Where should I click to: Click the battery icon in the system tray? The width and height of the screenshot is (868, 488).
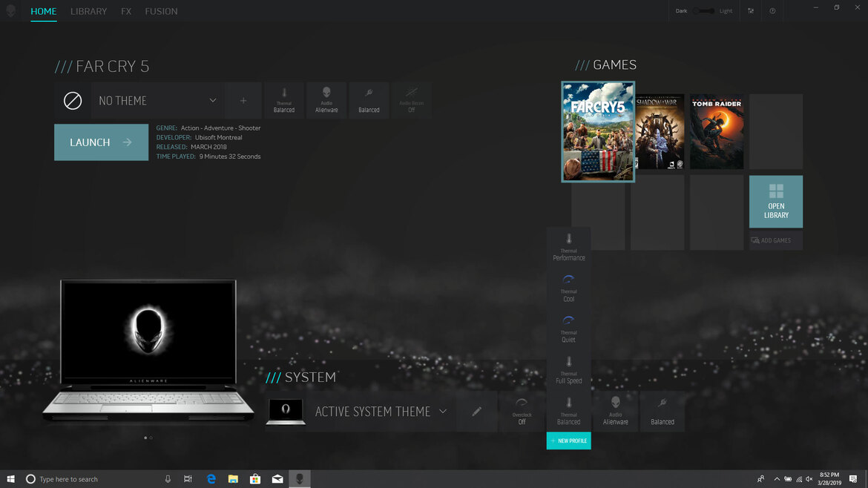click(x=788, y=479)
